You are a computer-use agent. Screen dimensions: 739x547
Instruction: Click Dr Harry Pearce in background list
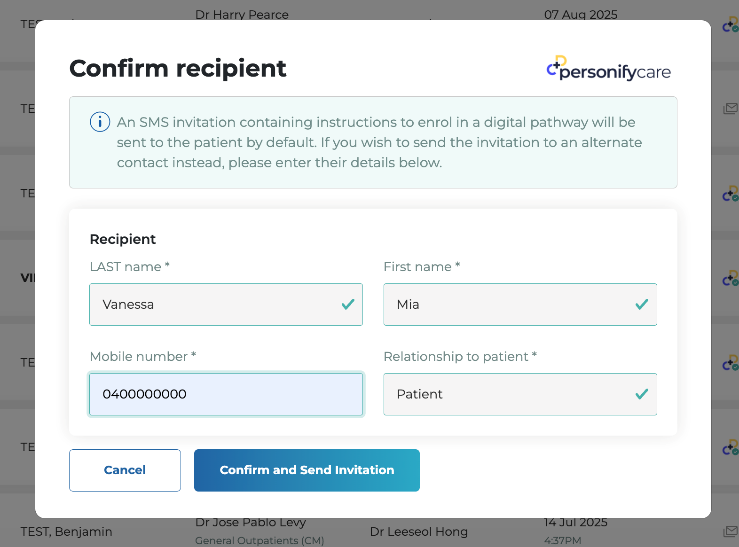point(242,15)
